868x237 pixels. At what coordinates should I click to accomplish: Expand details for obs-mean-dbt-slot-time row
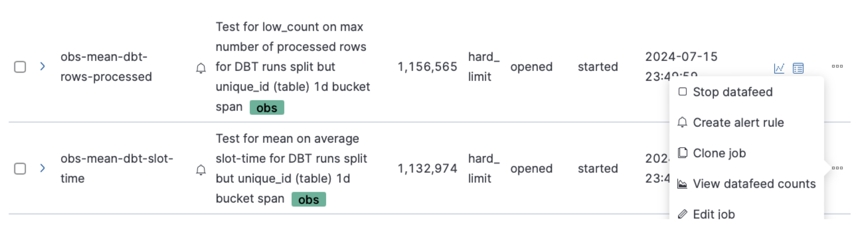43,168
